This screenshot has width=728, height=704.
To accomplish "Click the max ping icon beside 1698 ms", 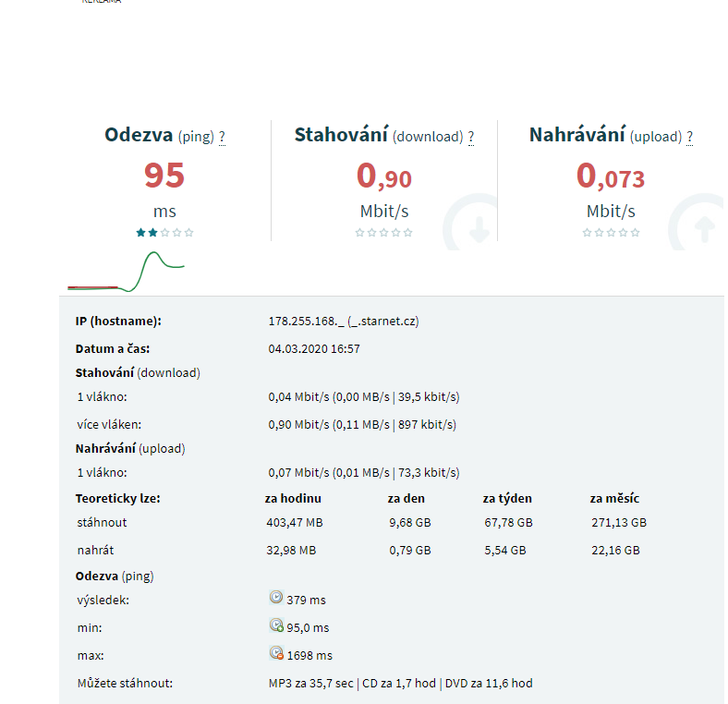I will coord(275,653).
